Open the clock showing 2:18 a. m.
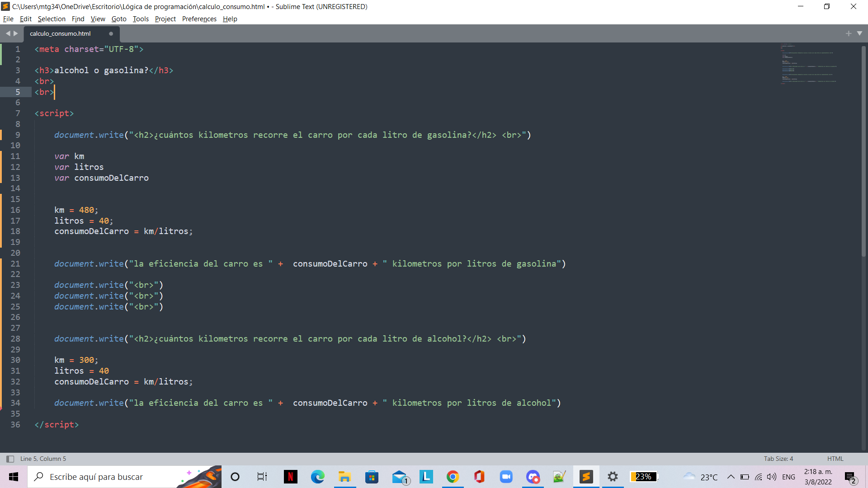This screenshot has width=868, height=488. [x=818, y=477]
